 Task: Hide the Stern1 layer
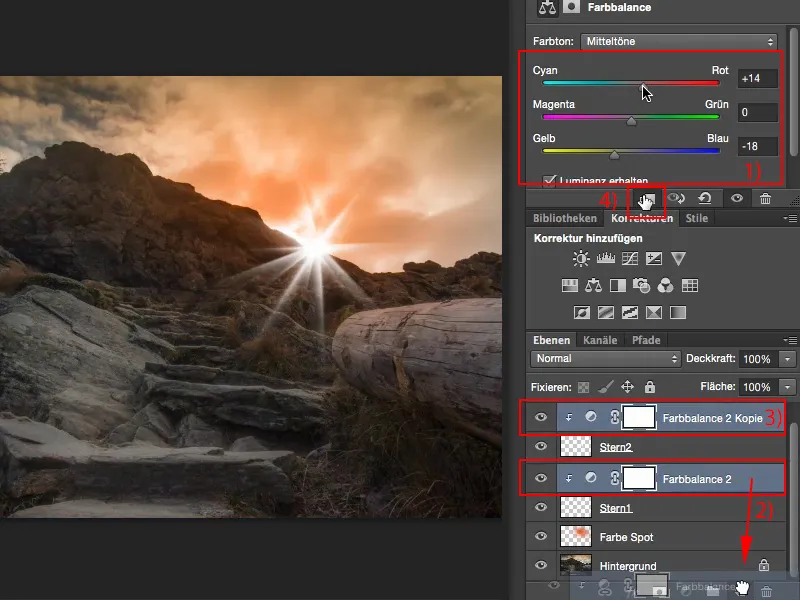pyautogui.click(x=541, y=507)
